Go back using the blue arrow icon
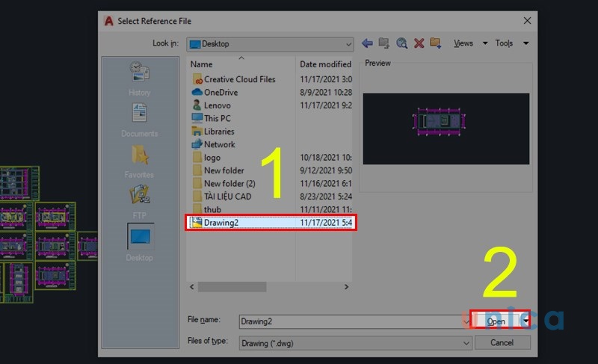Screen dimensions: 598x364 coord(367,43)
